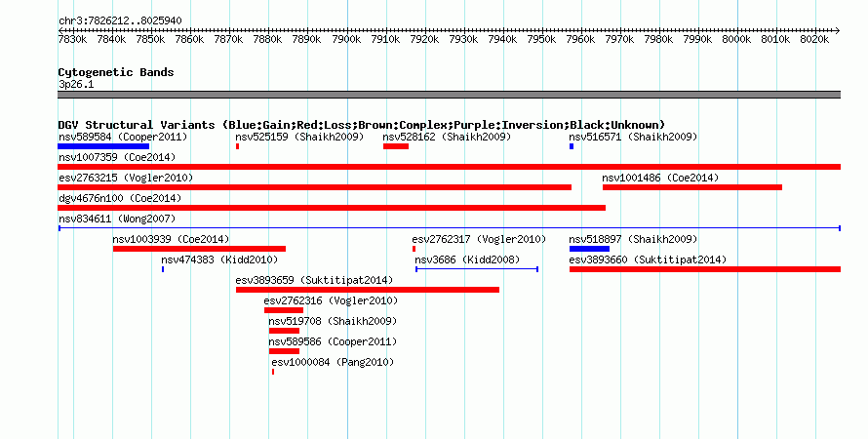
Task: Click the 7830k ruler position
Action: tap(72, 39)
